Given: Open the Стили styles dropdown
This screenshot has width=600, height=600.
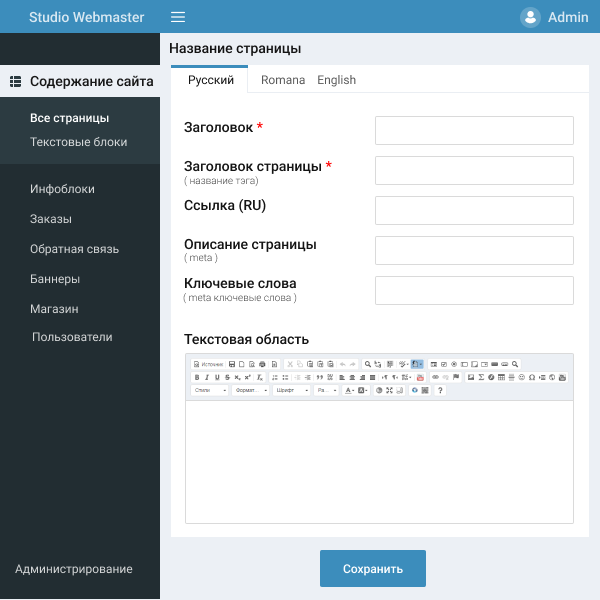Looking at the screenshot, I should [209, 390].
